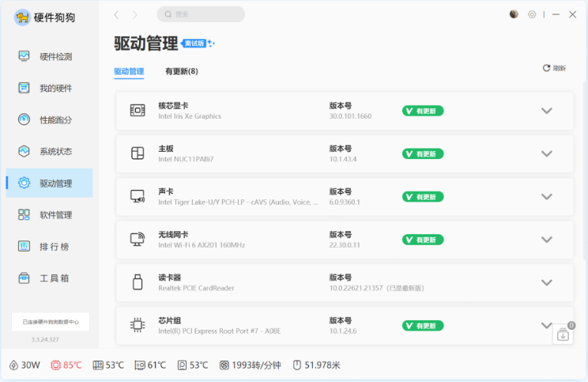Viewport: 588px width, 382px height.
Task: Open settings via top-right gear icon
Action: tap(532, 14)
